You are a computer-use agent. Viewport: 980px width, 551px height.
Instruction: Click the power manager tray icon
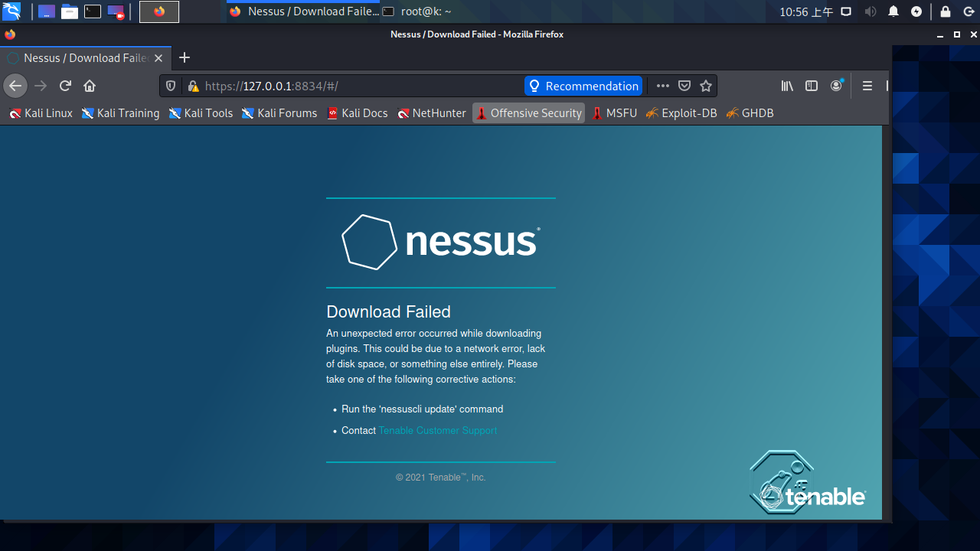pos(916,11)
